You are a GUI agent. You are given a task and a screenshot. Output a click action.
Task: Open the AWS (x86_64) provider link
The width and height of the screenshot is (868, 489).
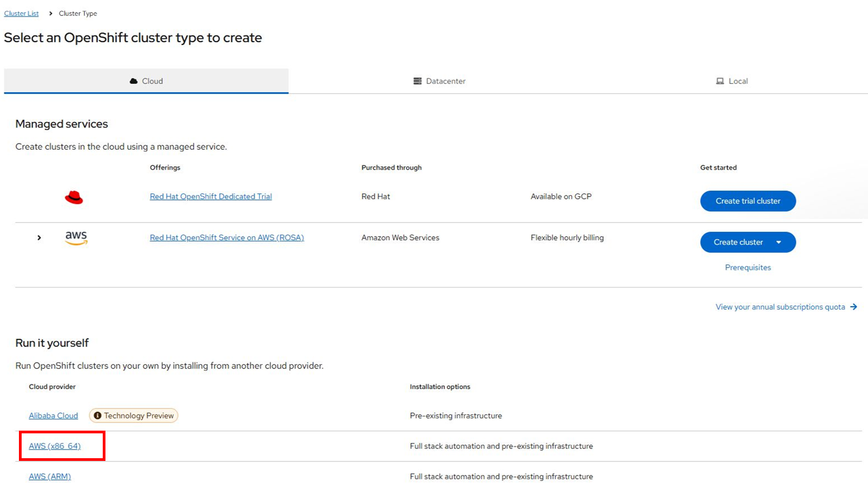(54, 446)
